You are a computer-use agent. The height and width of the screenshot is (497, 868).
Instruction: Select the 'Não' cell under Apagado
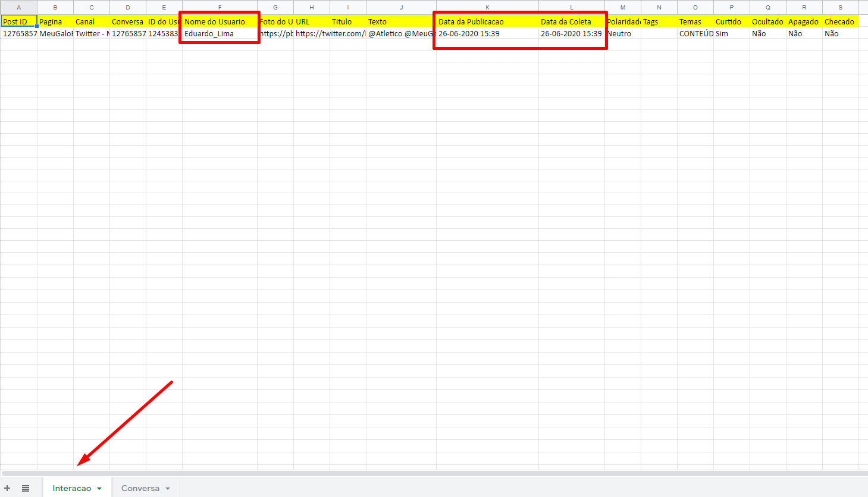804,33
